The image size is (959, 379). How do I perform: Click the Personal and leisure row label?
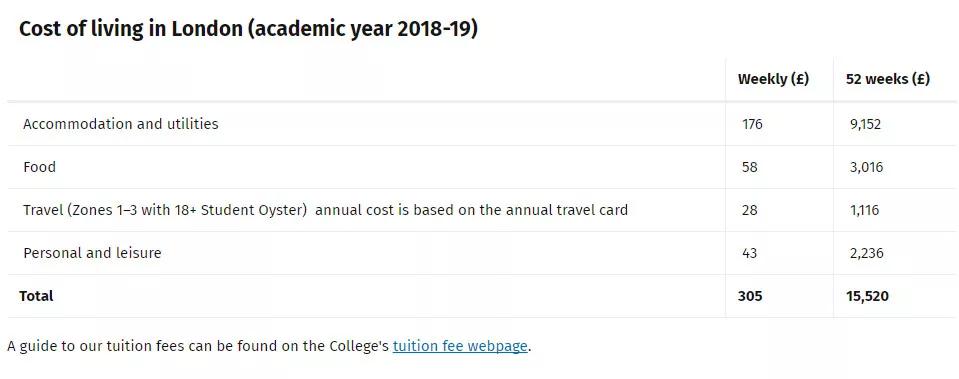tap(92, 252)
